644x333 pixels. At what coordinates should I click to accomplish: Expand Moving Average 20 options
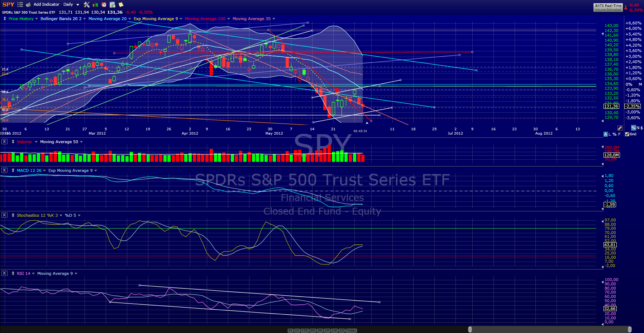click(130, 19)
